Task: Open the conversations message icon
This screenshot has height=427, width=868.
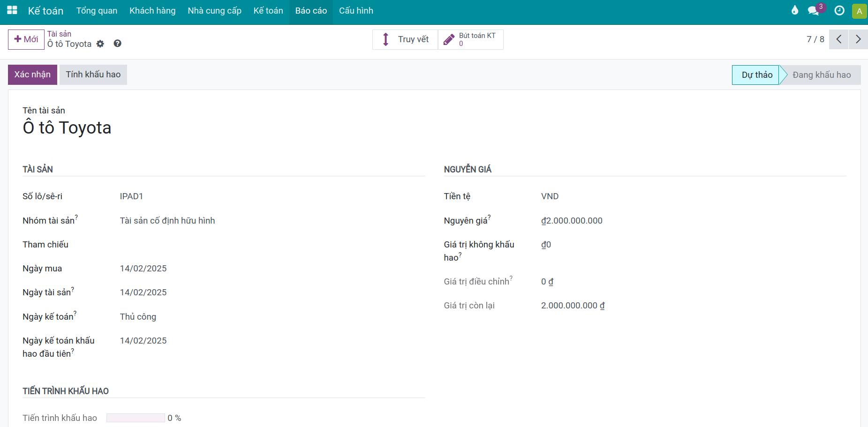Action: click(x=814, y=10)
